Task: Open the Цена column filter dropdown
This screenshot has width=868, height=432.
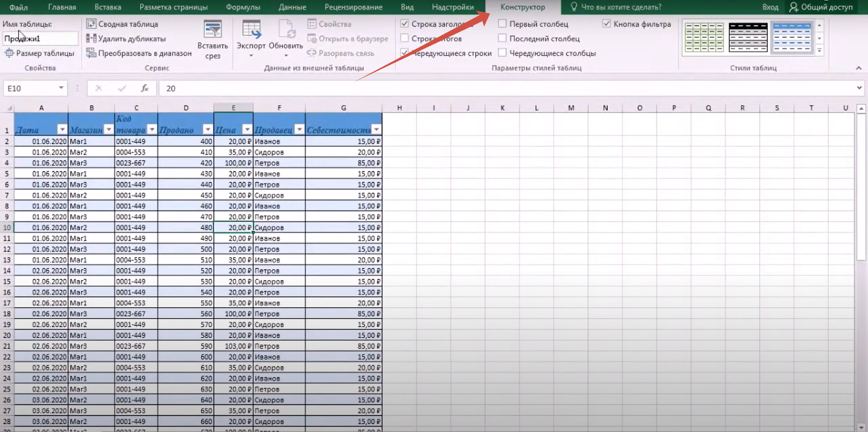Action: click(x=247, y=130)
